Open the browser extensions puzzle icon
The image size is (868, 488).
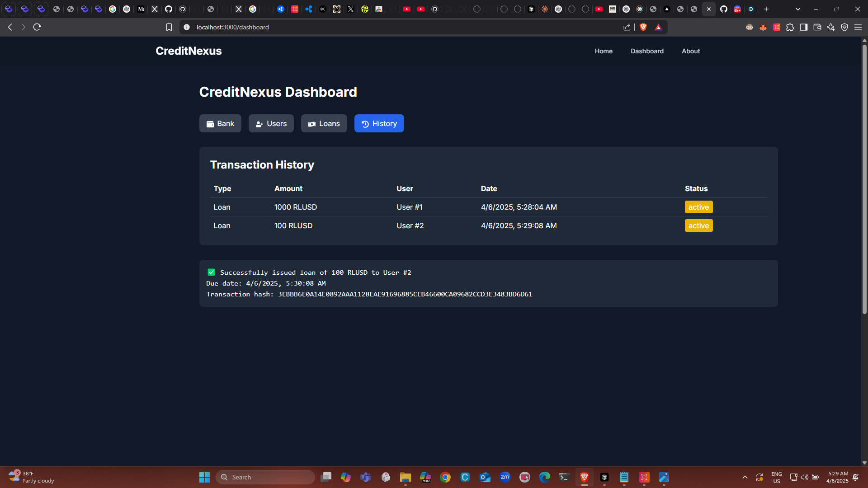click(x=790, y=27)
